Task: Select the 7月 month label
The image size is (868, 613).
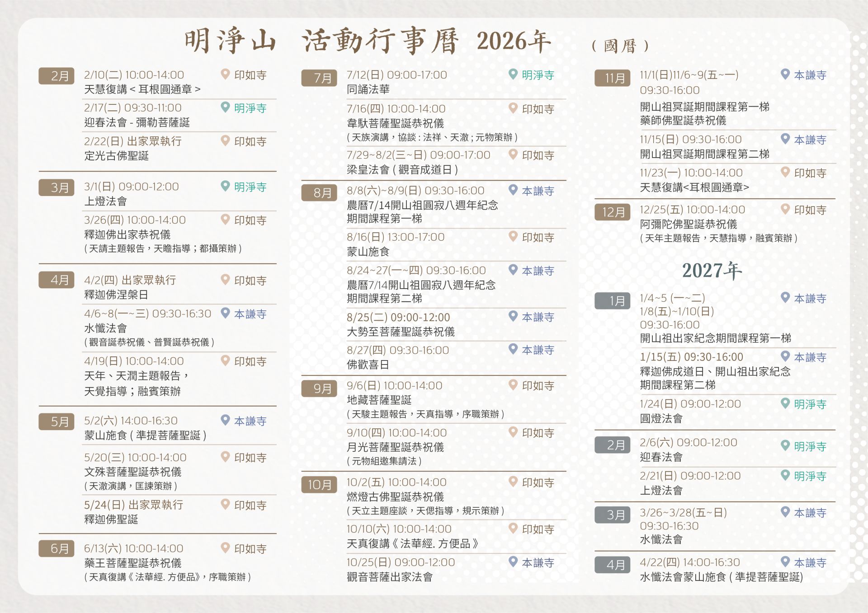Action: [x=319, y=78]
